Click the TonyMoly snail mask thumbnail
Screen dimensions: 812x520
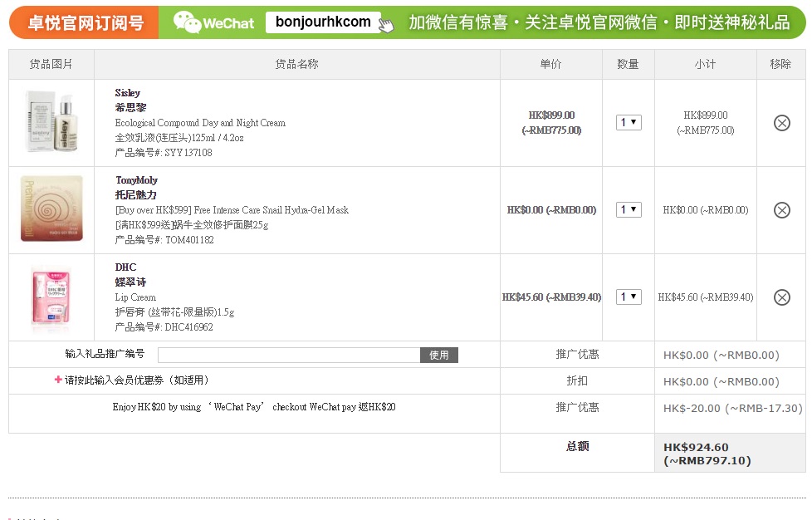pos(51,209)
